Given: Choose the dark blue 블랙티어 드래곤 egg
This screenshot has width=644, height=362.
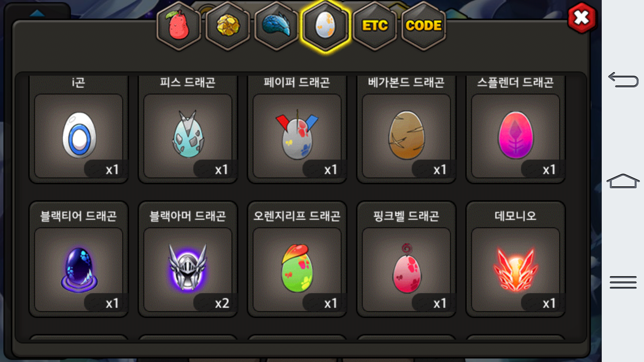Looking at the screenshot, I should 79,270.
